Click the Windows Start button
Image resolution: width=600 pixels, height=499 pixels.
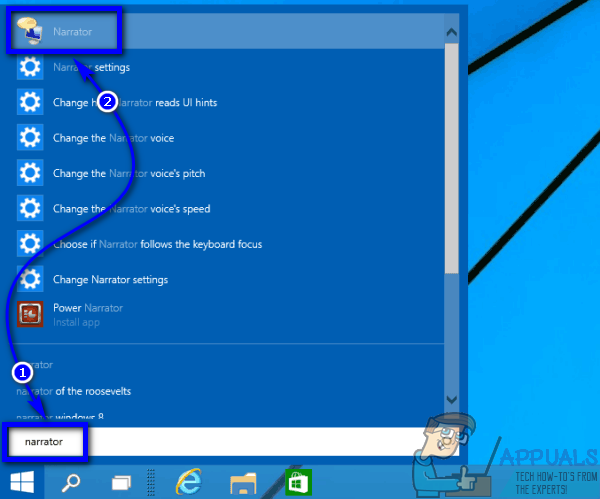coord(22,481)
